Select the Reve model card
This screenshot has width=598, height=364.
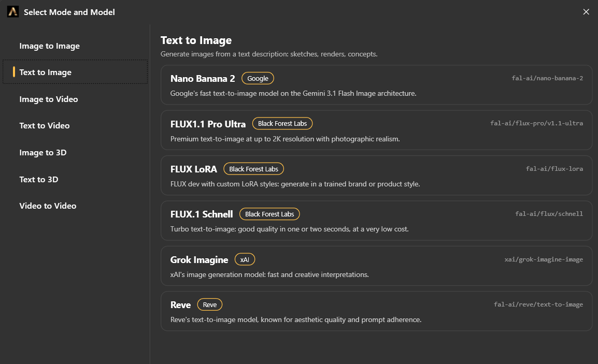[376, 311]
